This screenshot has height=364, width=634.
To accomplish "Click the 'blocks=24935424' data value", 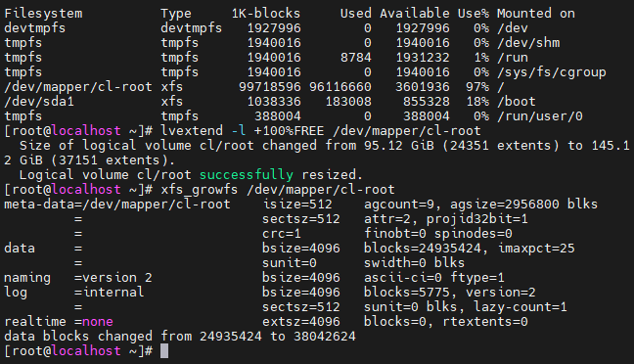I will pos(423,248).
